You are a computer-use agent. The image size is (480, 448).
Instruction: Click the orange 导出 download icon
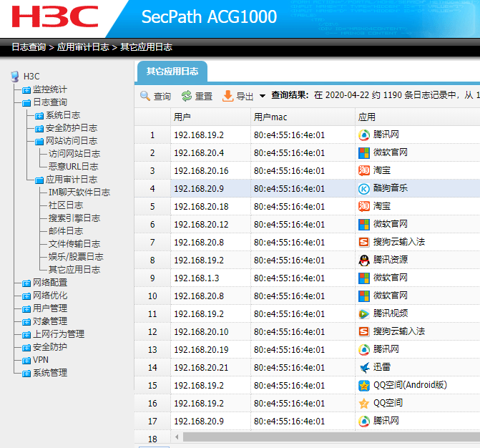(227, 96)
